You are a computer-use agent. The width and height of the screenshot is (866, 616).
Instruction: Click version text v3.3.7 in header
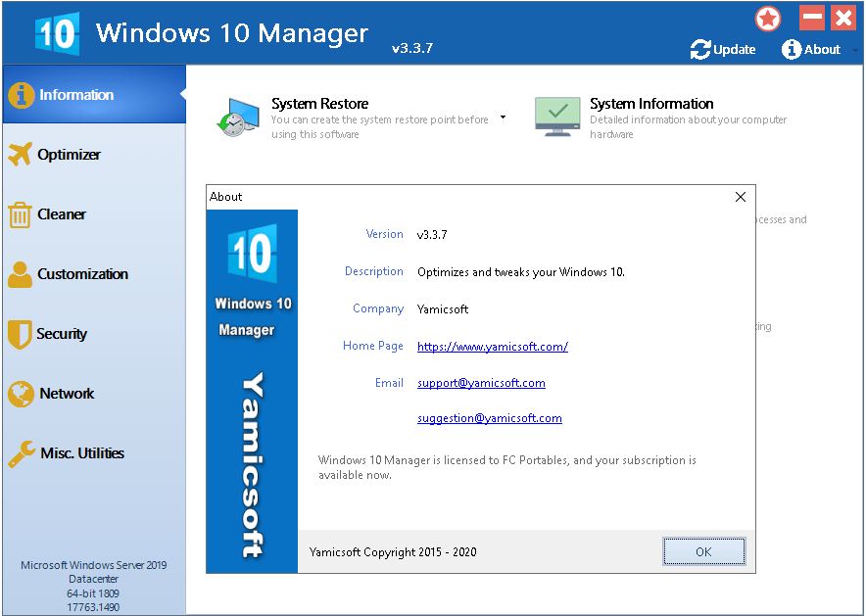coord(412,48)
